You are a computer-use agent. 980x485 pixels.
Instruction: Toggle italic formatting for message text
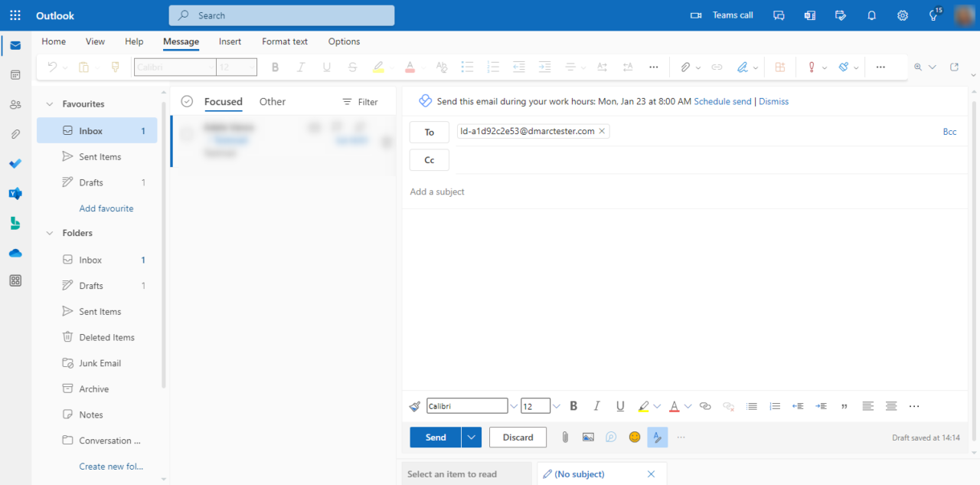(596, 405)
